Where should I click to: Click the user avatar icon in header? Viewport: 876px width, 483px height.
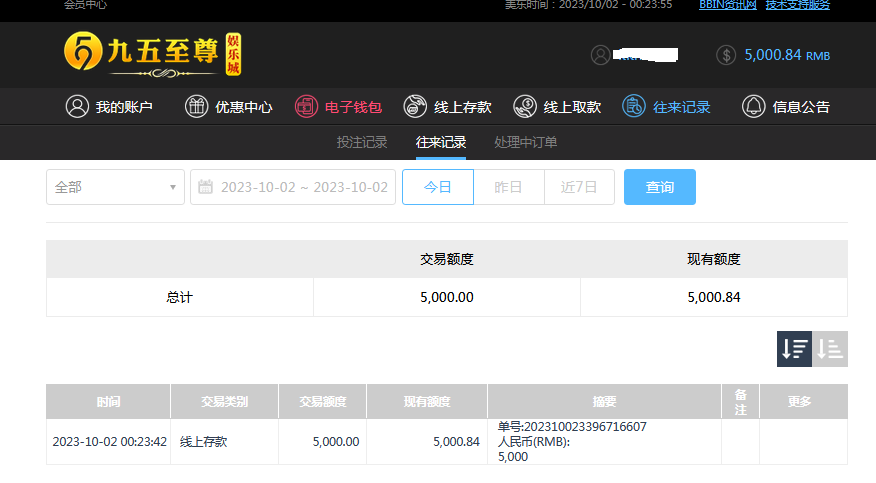pyautogui.click(x=601, y=55)
